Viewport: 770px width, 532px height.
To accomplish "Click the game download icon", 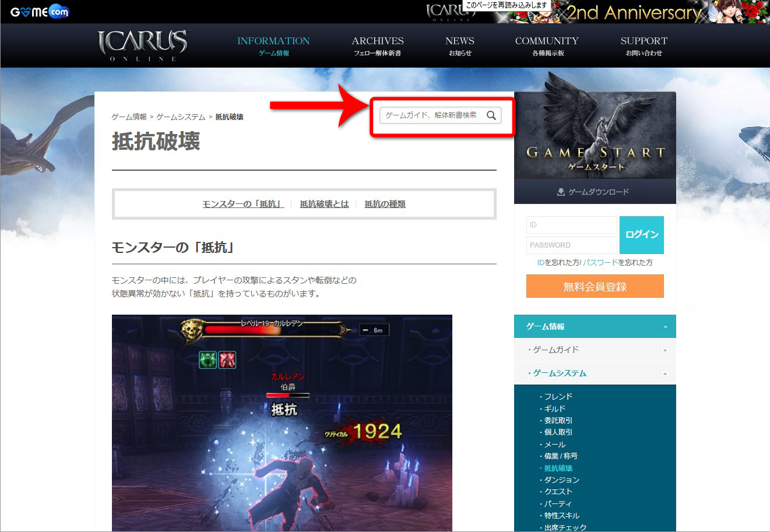I will [x=561, y=192].
